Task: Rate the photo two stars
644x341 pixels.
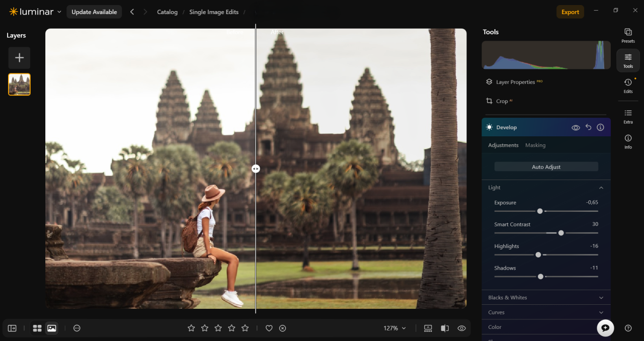Action: pyautogui.click(x=205, y=328)
